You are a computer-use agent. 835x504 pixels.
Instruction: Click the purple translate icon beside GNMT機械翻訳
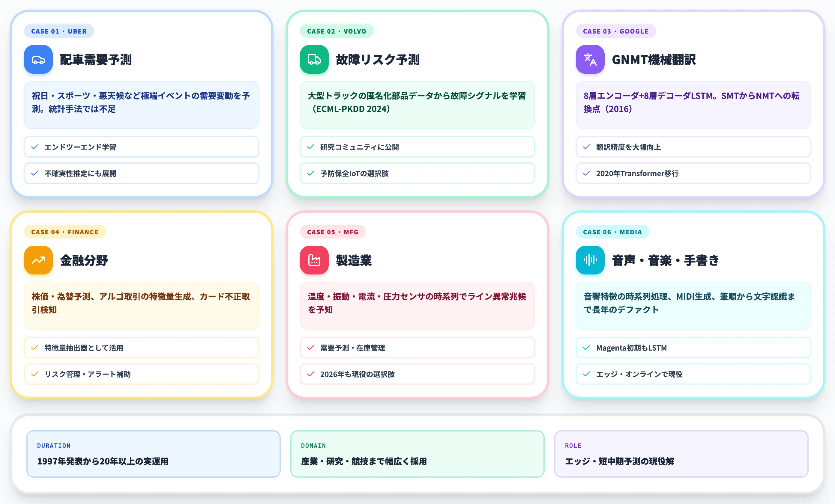(x=590, y=60)
